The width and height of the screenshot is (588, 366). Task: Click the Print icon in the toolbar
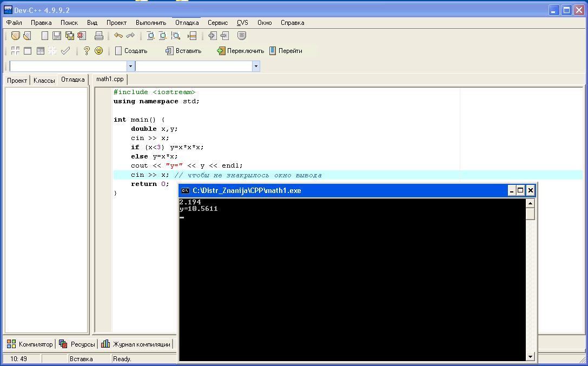pos(99,36)
